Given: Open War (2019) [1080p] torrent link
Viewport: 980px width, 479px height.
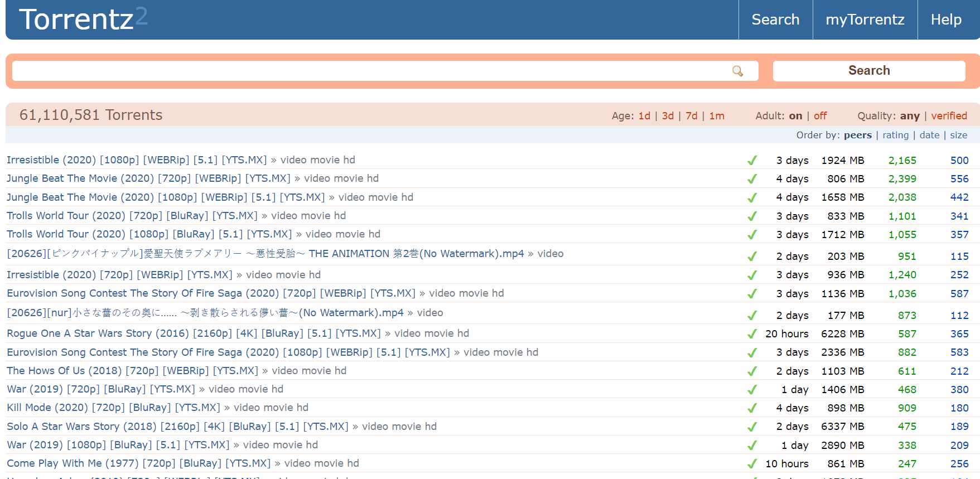Looking at the screenshot, I should click(118, 445).
